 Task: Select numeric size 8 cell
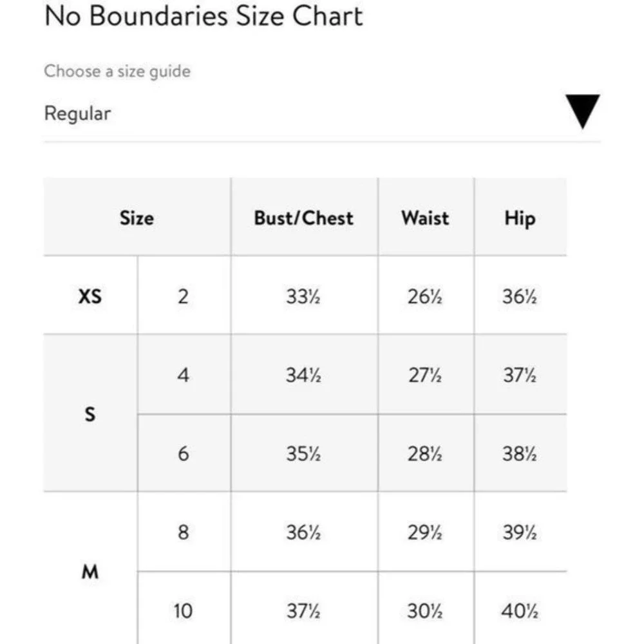click(184, 532)
